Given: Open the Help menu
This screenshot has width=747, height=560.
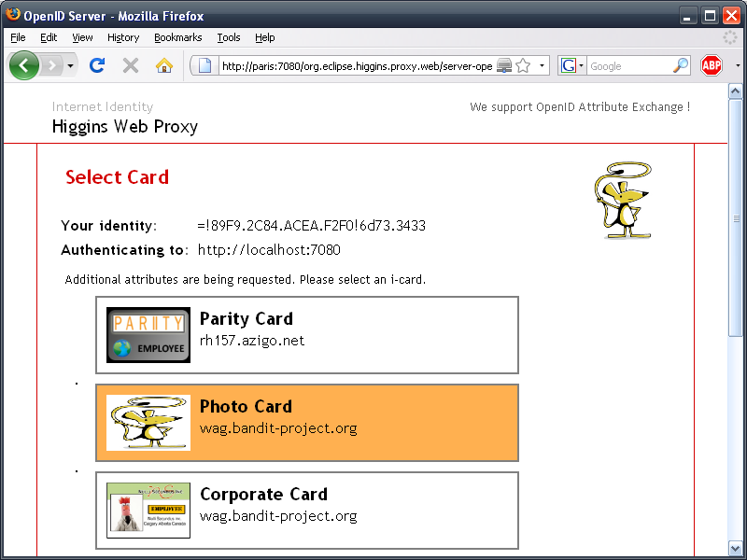Looking at the screenshot, I should pyautogui.click(x=265, y=37).
